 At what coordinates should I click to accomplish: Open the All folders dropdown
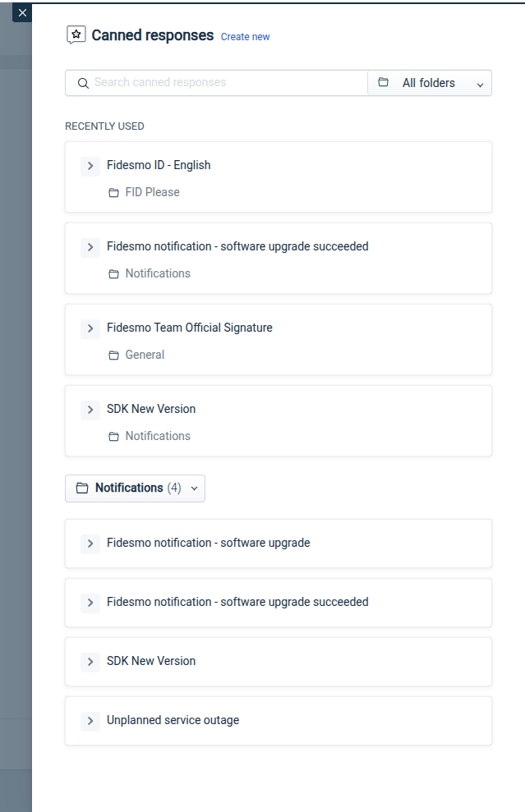click(x=430, y=84)
